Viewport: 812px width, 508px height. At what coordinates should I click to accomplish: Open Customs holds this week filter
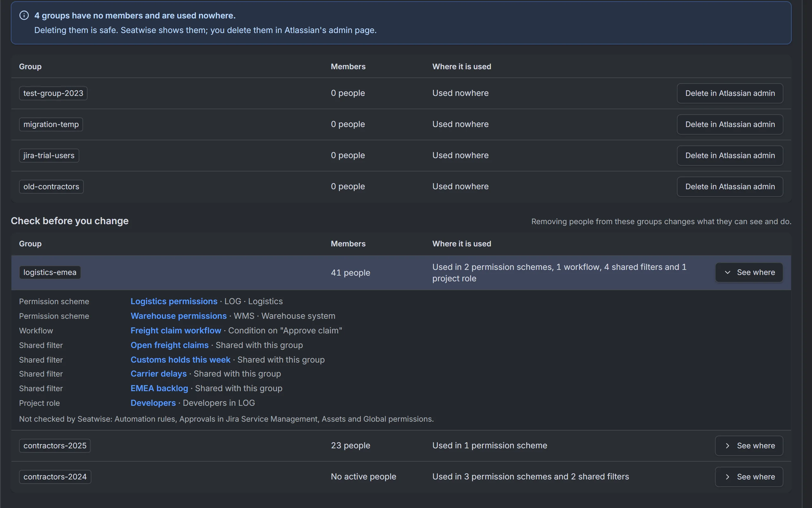[180, 360]
